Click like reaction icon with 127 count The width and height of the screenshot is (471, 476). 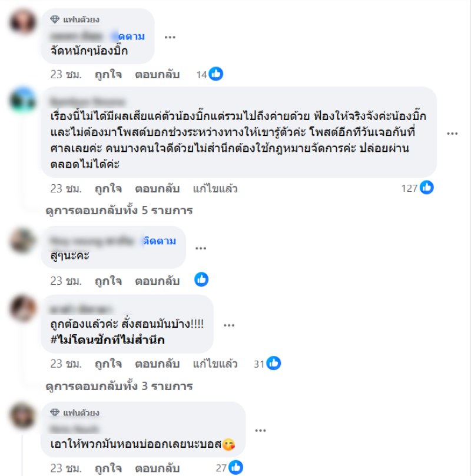pyautogui.click(x=427, y=187)
